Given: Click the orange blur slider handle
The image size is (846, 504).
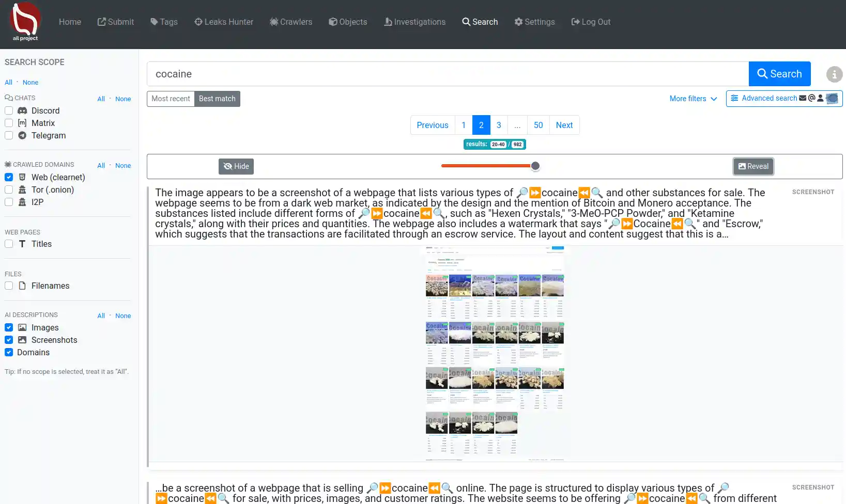Looking at the screenshot, I should point(535,166).
